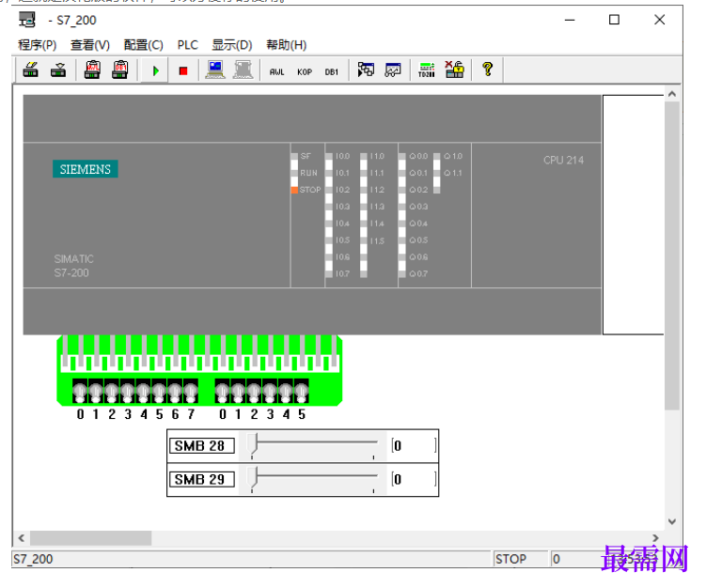
Task: Click the horizontal scrollbar right arrow
Action: tap(655, 537)
